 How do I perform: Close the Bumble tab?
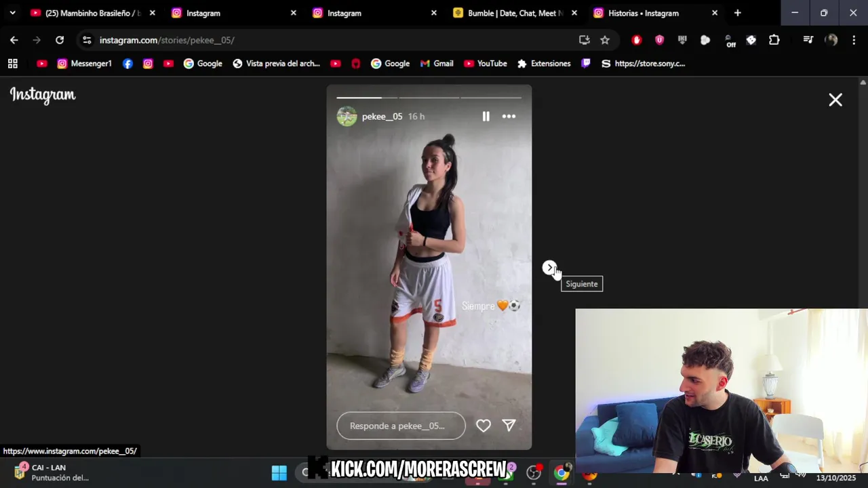click(574, 13)
